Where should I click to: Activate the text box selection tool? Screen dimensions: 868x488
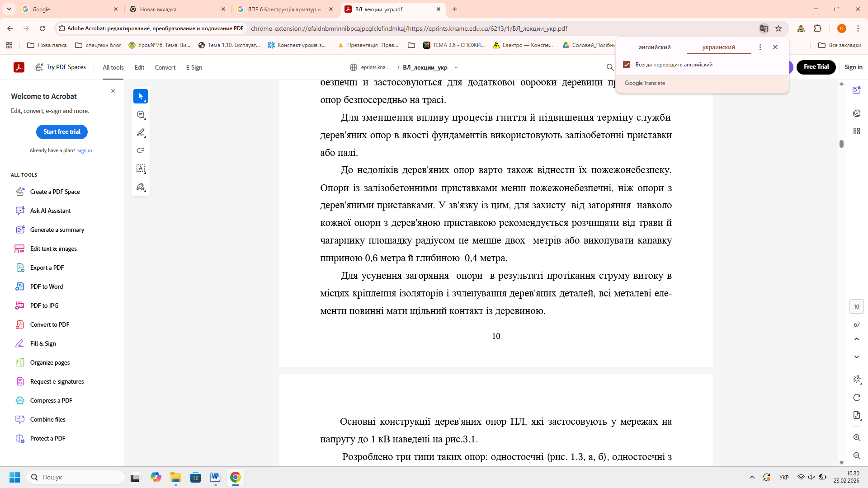click(141, 169)
